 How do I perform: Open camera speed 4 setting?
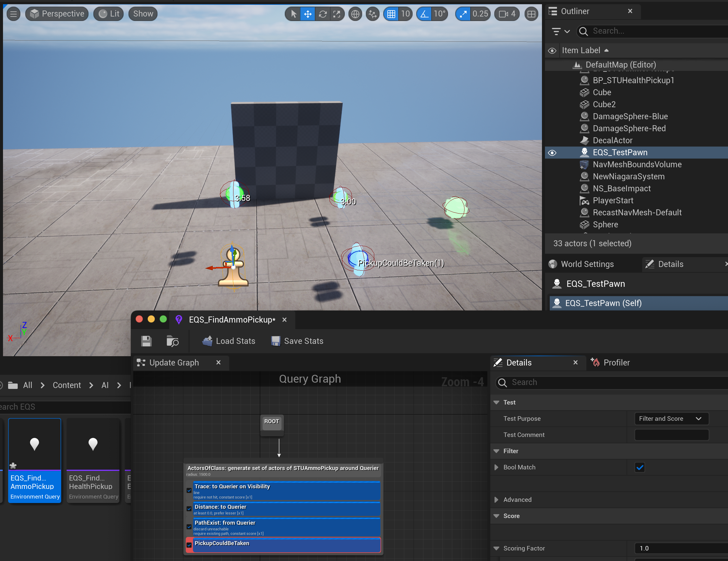(x=507, y=14)
